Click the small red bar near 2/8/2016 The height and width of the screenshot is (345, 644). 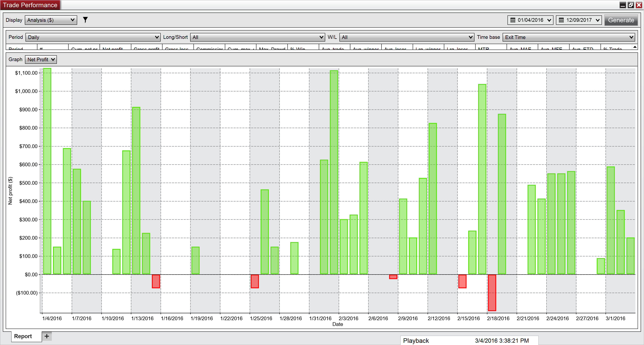393,277
